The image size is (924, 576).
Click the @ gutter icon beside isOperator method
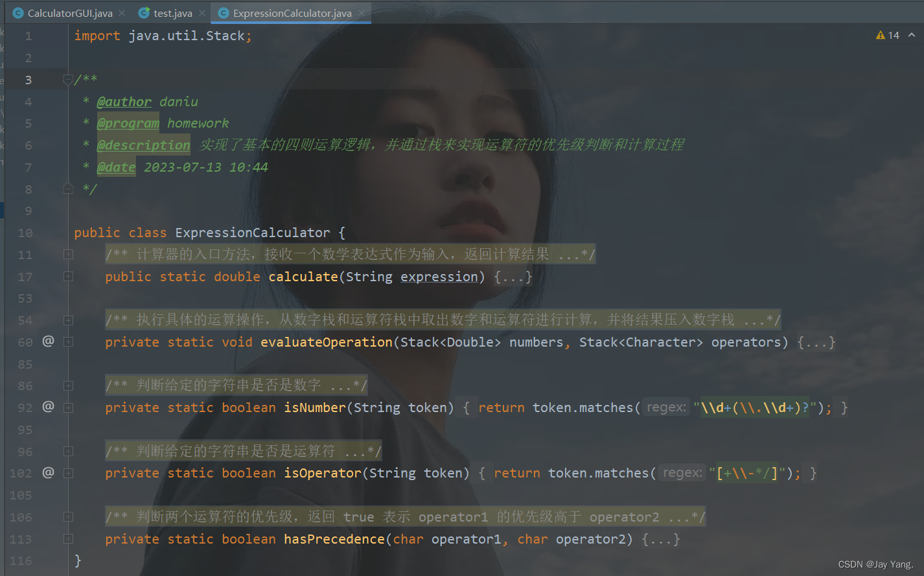(x=47, y=473)
